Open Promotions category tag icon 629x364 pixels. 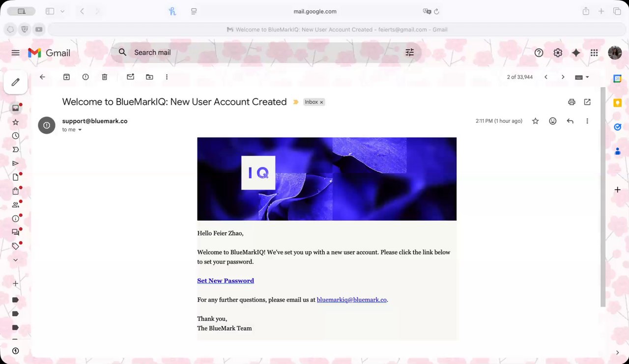click(x=16, y=246)
